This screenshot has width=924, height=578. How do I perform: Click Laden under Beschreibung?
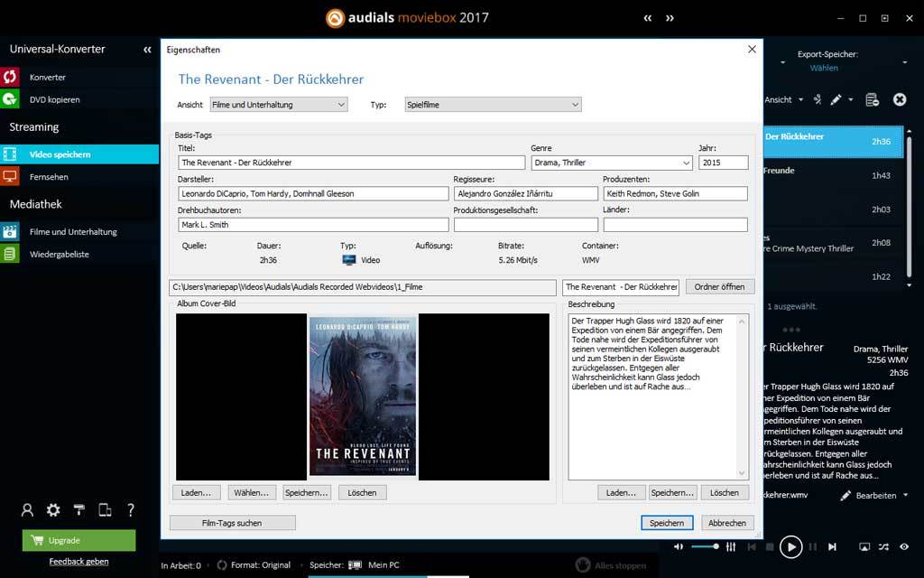point(621,492)
